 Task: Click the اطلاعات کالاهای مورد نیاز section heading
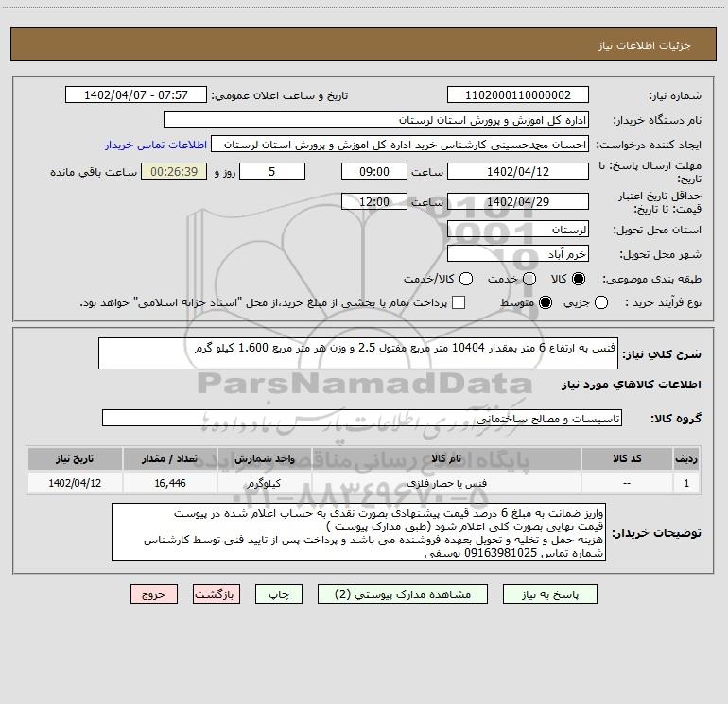click(632, 385)
